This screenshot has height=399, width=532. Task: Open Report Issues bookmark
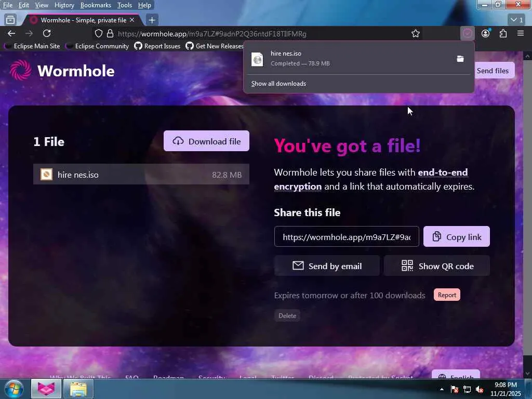tap(157, 46)
